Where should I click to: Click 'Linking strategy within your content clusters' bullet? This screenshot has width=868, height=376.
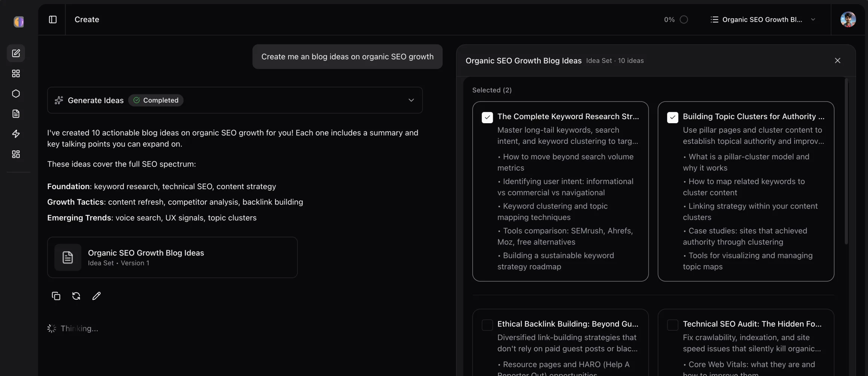pos(750,212)
